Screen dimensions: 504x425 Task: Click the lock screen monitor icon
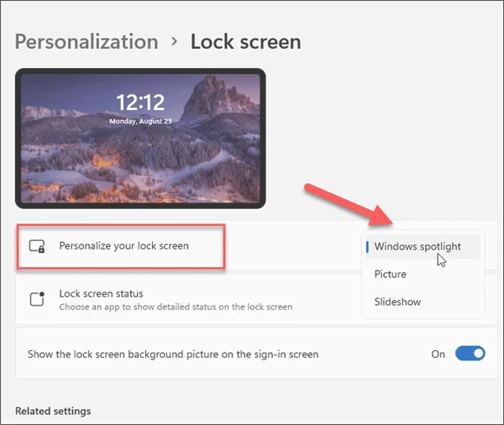[37, 246]
